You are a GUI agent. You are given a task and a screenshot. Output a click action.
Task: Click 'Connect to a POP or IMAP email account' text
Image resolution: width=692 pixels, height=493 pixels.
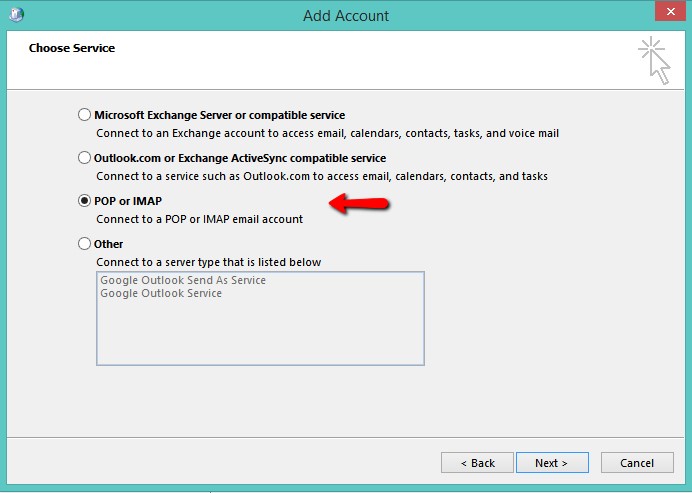pyautogui.click(x=199, y=219)
